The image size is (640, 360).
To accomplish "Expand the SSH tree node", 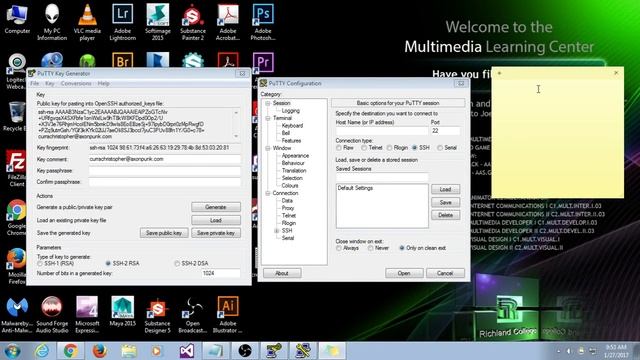I will click(276, 231).
